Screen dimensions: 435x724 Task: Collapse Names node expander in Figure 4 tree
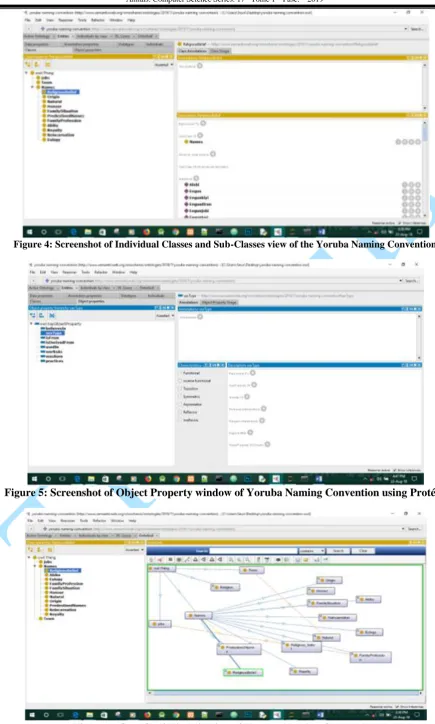[32, 87]
